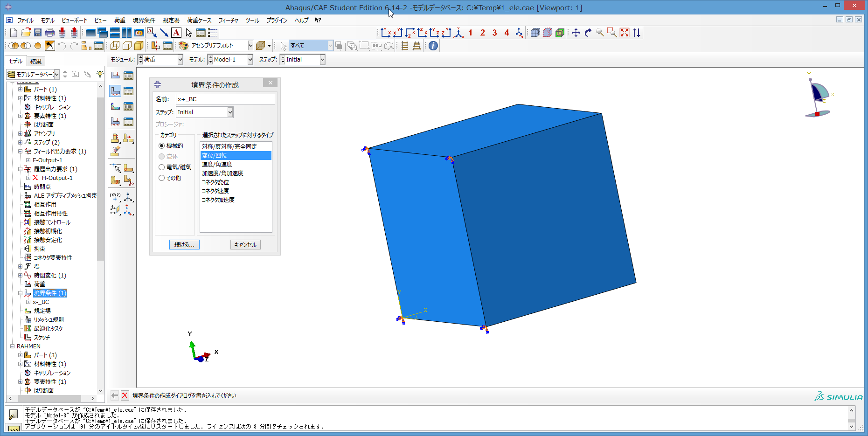Screen dimensions: 868x436
Task: Select the Pan view tool
Action: click(576, 33)
